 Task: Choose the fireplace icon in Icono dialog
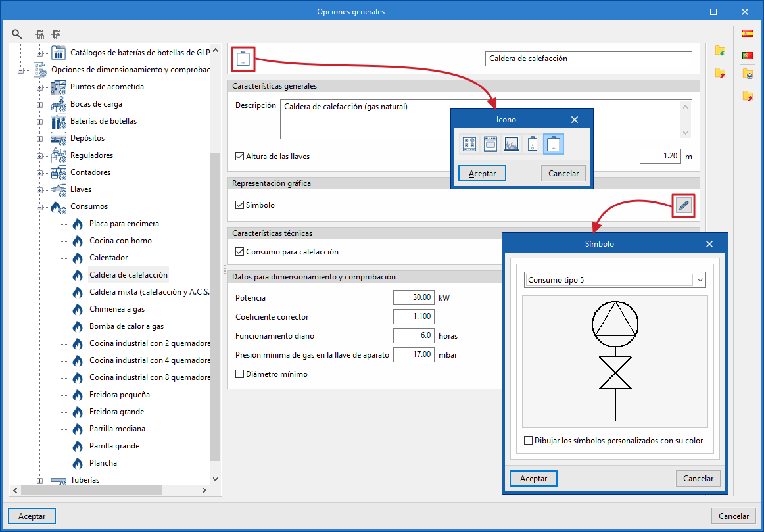511,144
